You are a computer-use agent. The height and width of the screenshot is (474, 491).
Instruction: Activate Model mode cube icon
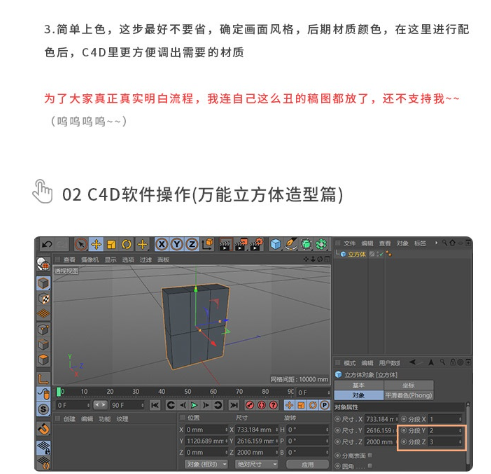[43, 283]
